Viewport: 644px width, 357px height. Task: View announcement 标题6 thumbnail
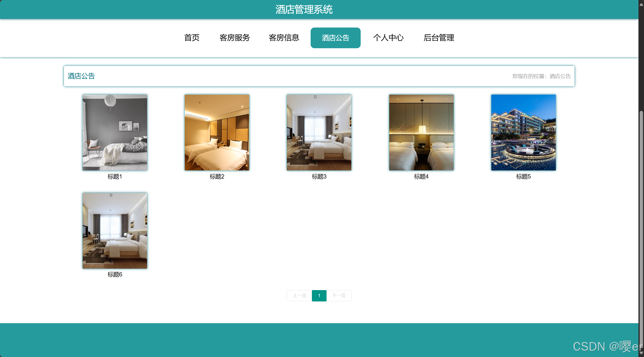coord(114,231)
